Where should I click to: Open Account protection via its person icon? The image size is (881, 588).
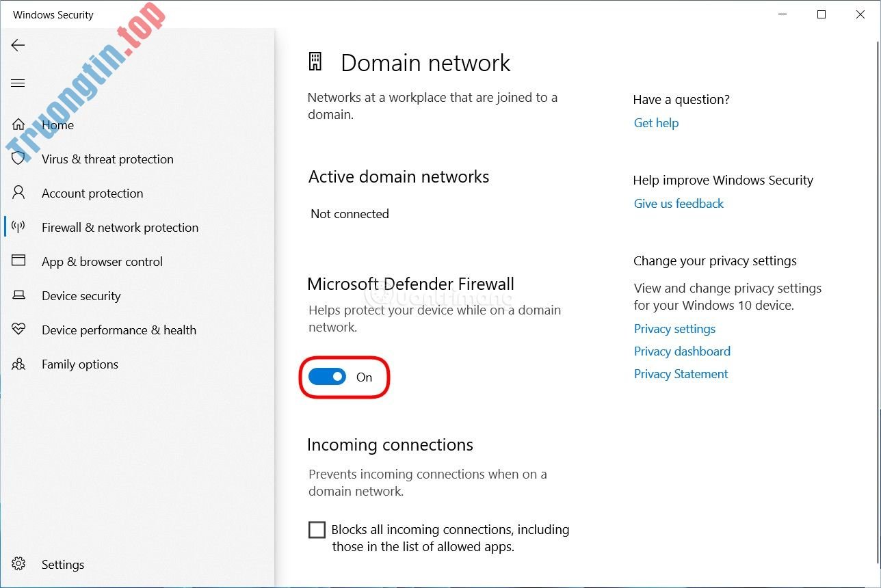(x=18, y=193)
